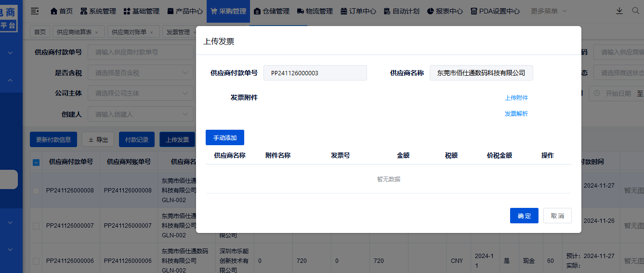
Task: Open the 产品中心 menu
Action: tap(185, 11)
